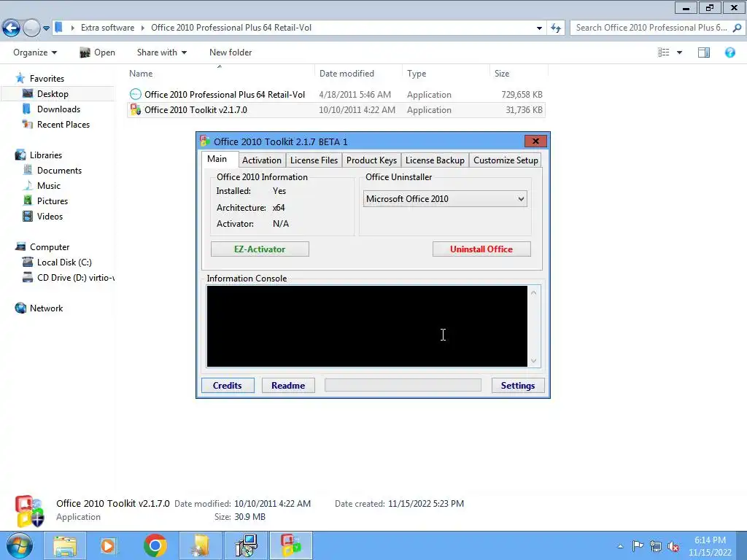Open Desktop in Favorites

click(x=53, y=94)
